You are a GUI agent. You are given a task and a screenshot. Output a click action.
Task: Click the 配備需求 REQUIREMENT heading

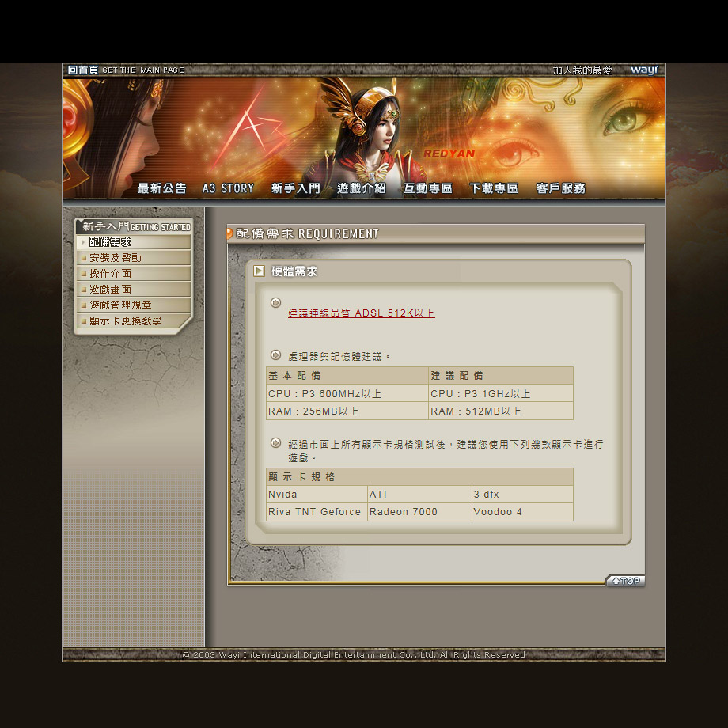click(307, 233)
